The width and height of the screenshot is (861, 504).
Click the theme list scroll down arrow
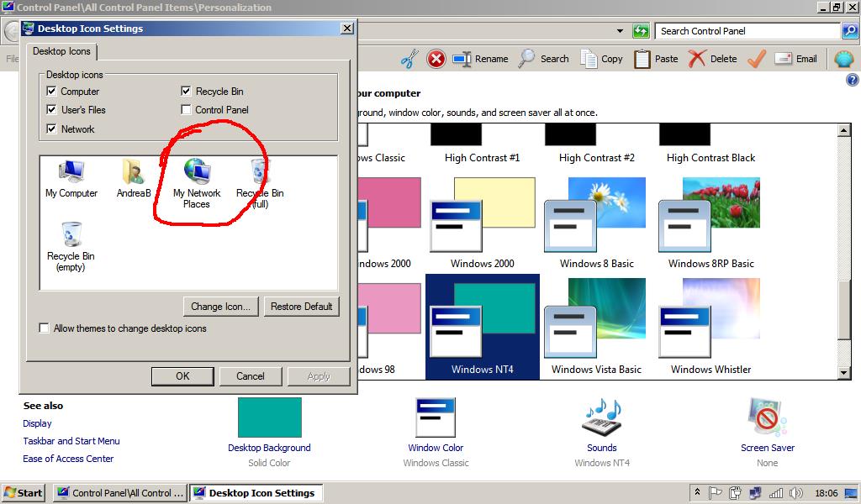coord(844,372)
